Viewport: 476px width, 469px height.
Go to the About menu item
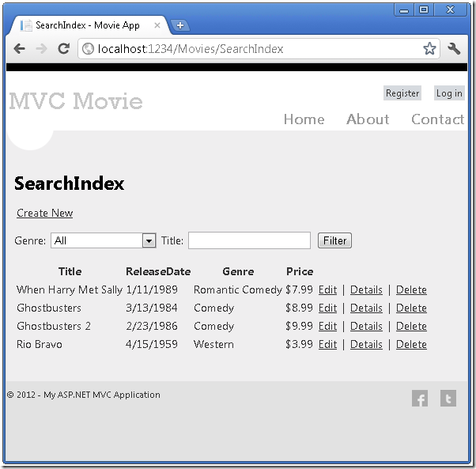[368, 119]
